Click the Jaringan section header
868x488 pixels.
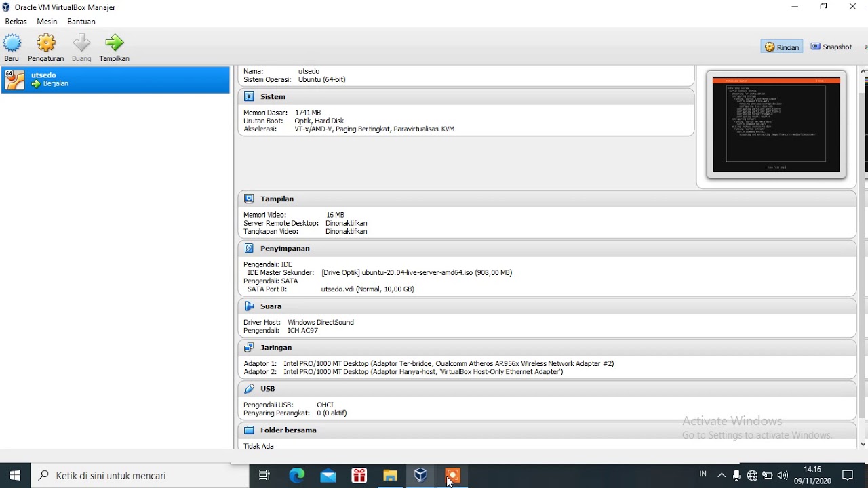pyautogui.click(x=547, y=348)
